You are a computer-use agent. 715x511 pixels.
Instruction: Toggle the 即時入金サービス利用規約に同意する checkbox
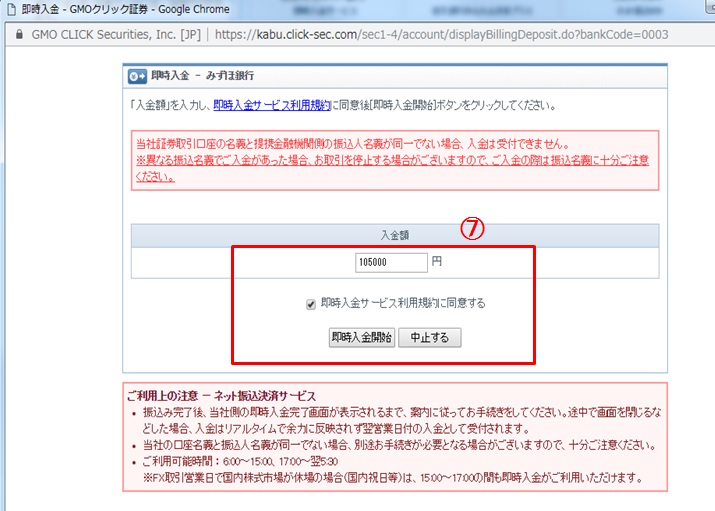point(311,304)
